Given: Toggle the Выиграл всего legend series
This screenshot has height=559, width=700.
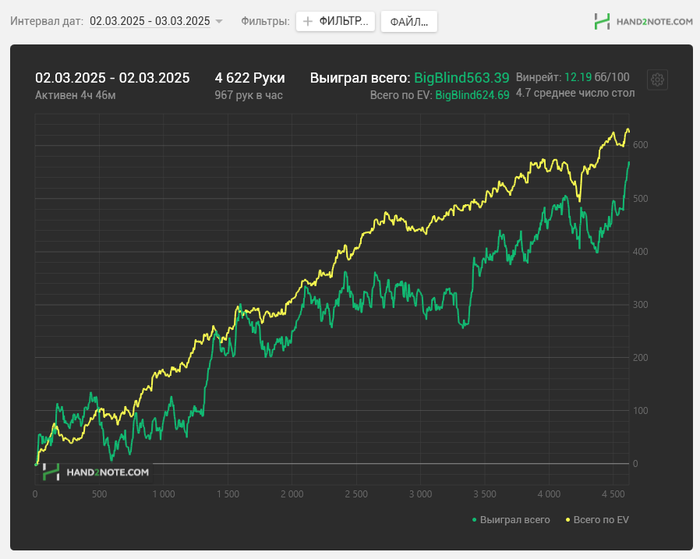Looking at the screenshot, I should tap(511, 520).
